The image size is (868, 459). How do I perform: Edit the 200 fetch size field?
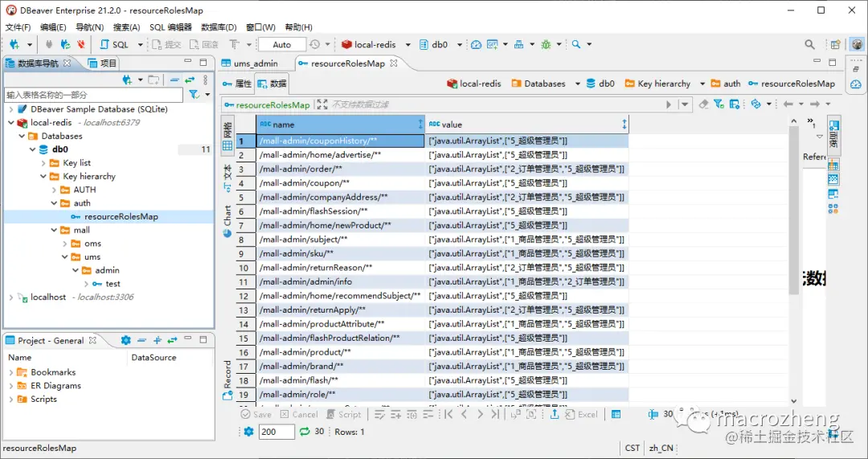coord(276,432)
